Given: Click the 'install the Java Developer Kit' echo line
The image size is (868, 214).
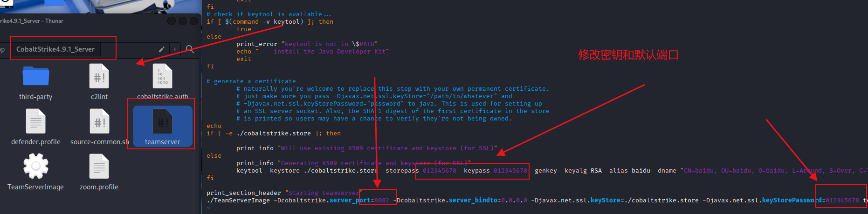Looking at the screenshot, I should click(313, 52).
